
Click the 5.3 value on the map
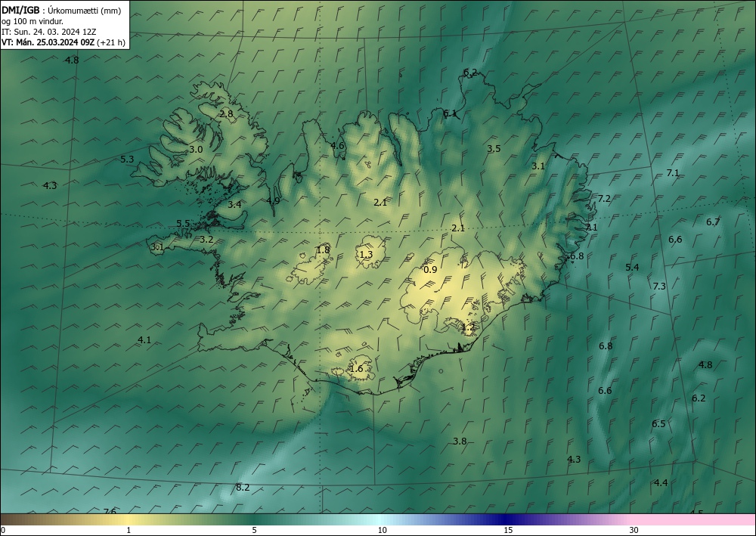127,159
